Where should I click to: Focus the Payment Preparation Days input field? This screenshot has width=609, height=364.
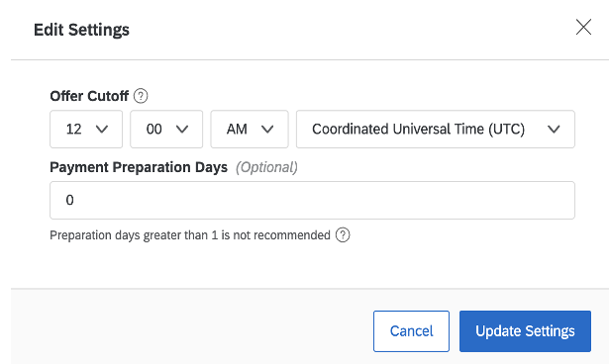tap(312, 200)
